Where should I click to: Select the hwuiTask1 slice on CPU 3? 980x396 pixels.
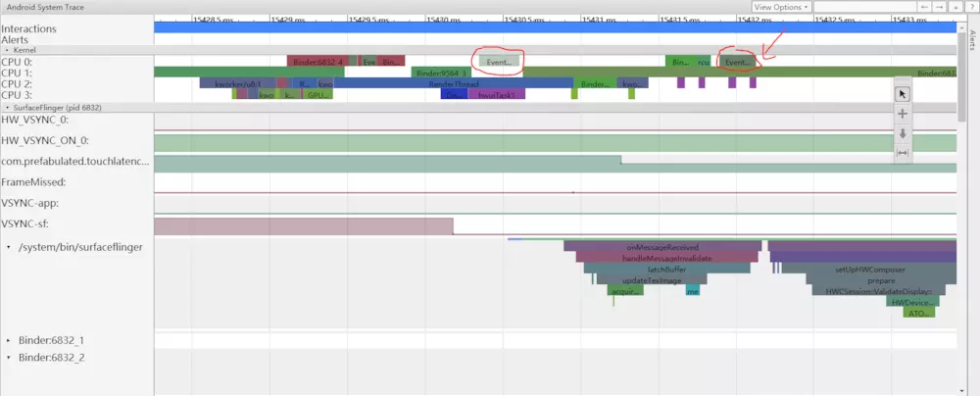pyautogui.click(x=496, y=94)
